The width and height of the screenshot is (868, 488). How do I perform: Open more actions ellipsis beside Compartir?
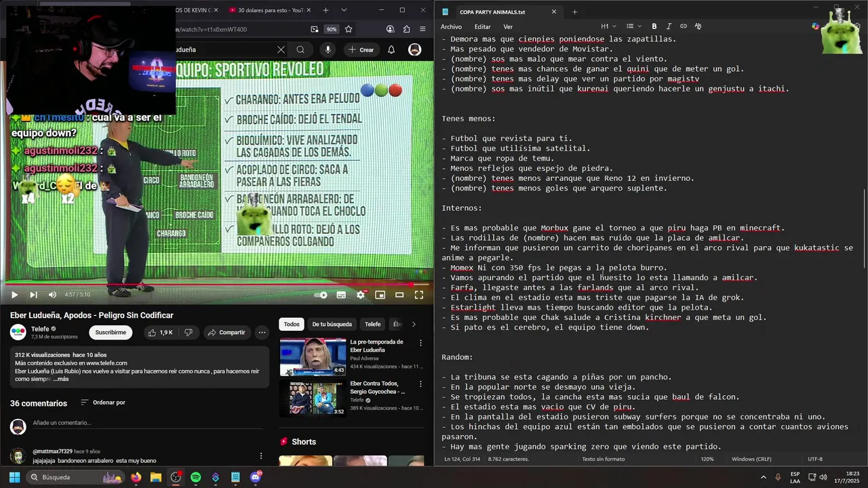(262, 333)
